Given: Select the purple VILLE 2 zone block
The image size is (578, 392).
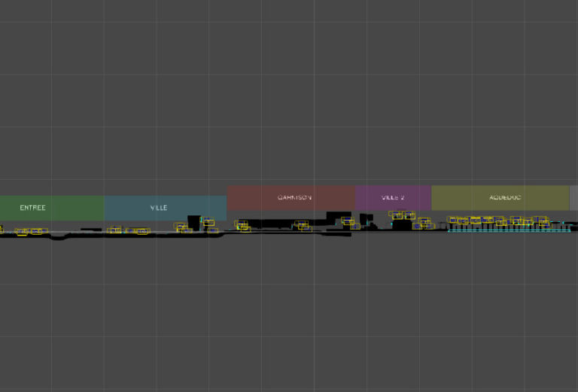Looking at the screenshot, I should [394, 198].
